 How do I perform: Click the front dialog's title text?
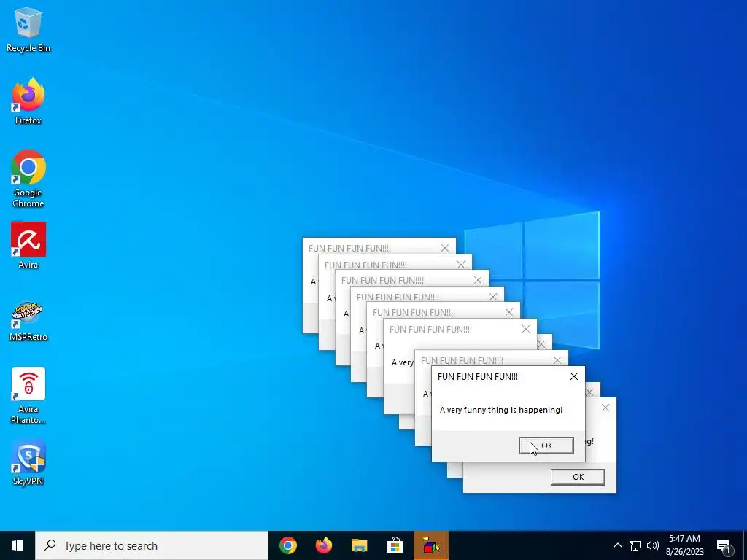click(479, 377)
